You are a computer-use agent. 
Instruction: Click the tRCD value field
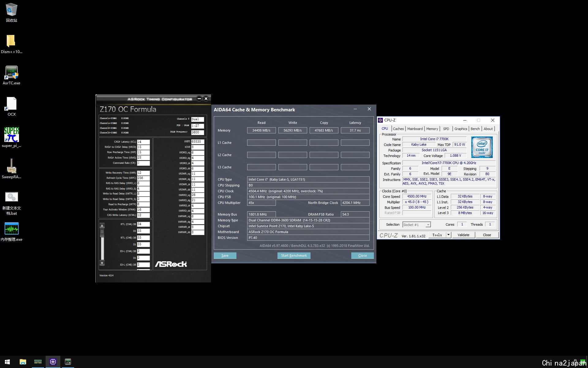143,147
